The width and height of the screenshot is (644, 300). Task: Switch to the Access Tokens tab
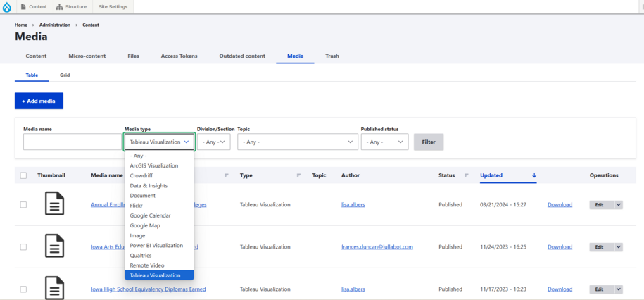pos(179,56)
